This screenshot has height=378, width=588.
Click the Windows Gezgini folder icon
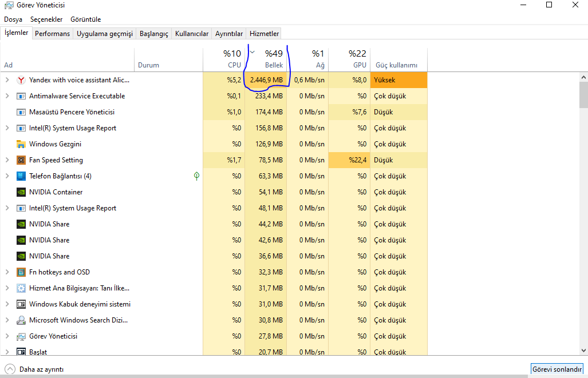point(21,144)
